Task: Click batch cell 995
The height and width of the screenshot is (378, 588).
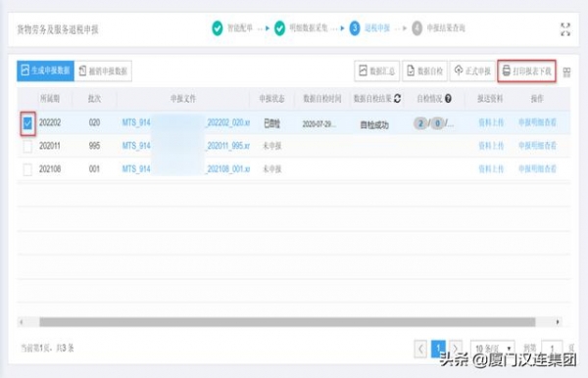Action: tap(94, 146)
